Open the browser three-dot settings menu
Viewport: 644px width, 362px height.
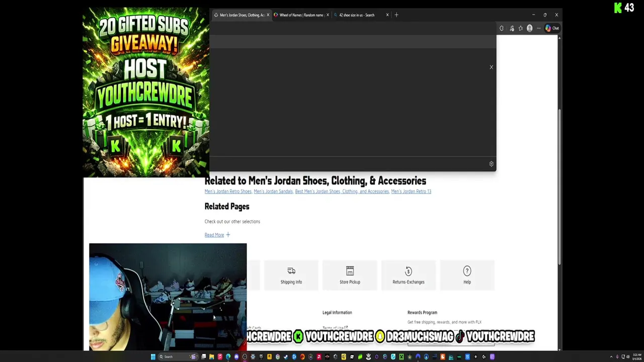pos(538,28)
